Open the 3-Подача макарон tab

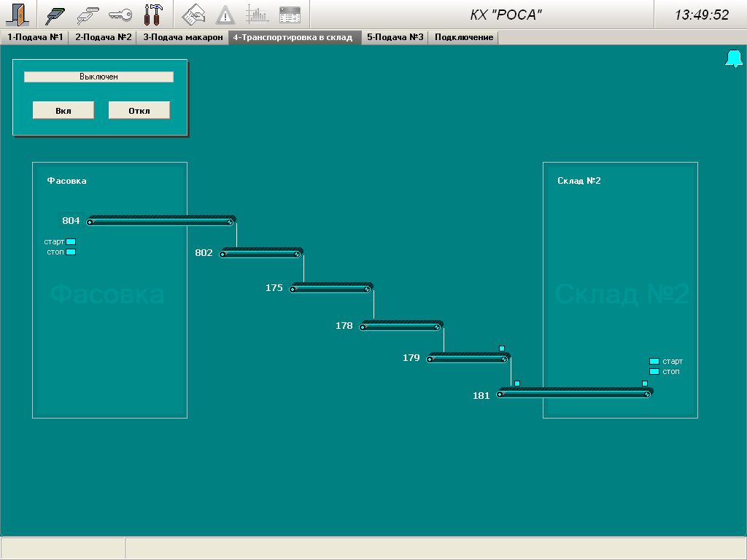click(x=182, y=37)
